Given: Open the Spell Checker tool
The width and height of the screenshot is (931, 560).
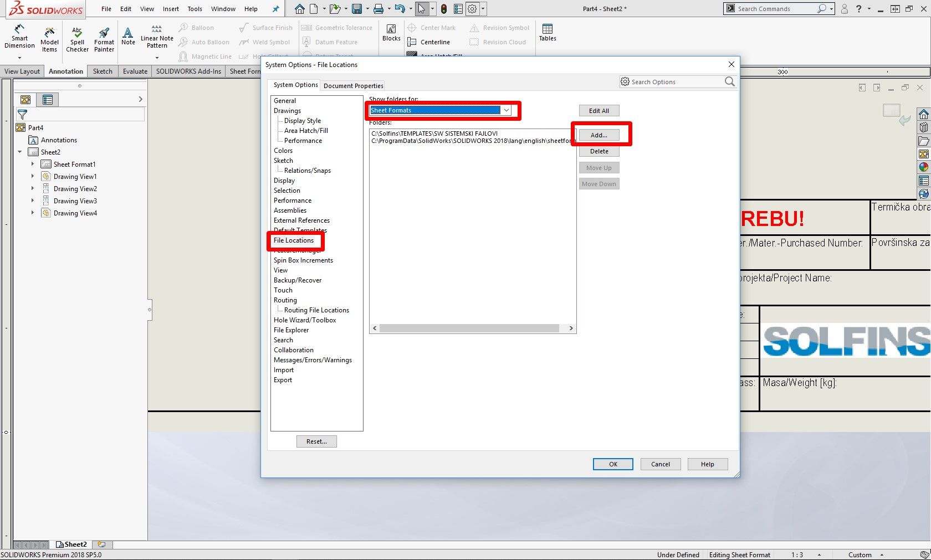Looking at the screenshot, I should [77, 39].
